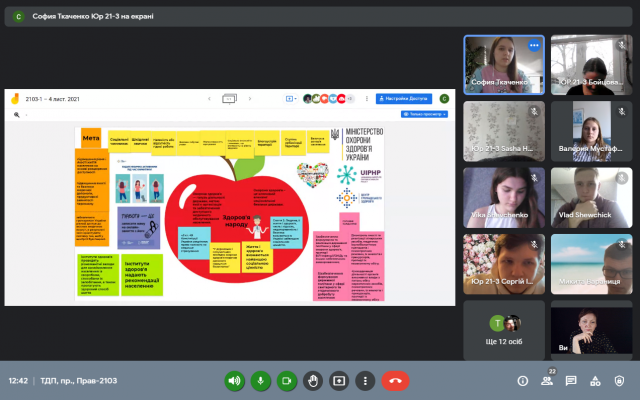End the call with the red hang-up button
Screen dimensions: 640x400
coord(395,381)
